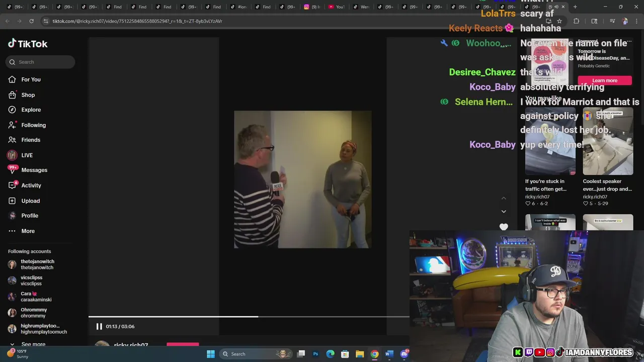
Task: Open 'Coolest speaker ever' video thumbnail
Action: pos(608,141)
